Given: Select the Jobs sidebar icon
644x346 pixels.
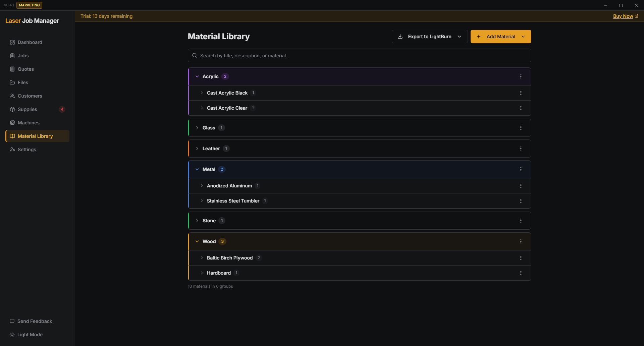Looking at the screenshot, I should 12,56.
